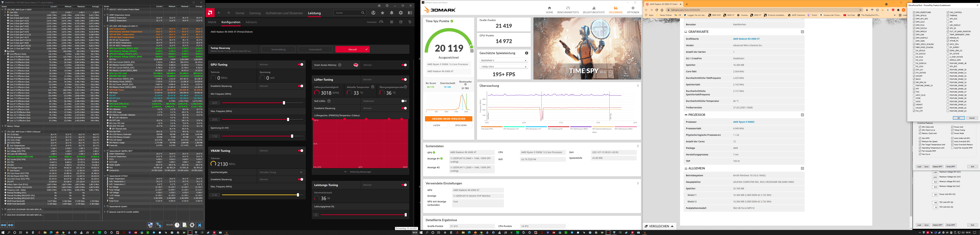Enable the Null U/Min. switch

(x=404, y=101)
